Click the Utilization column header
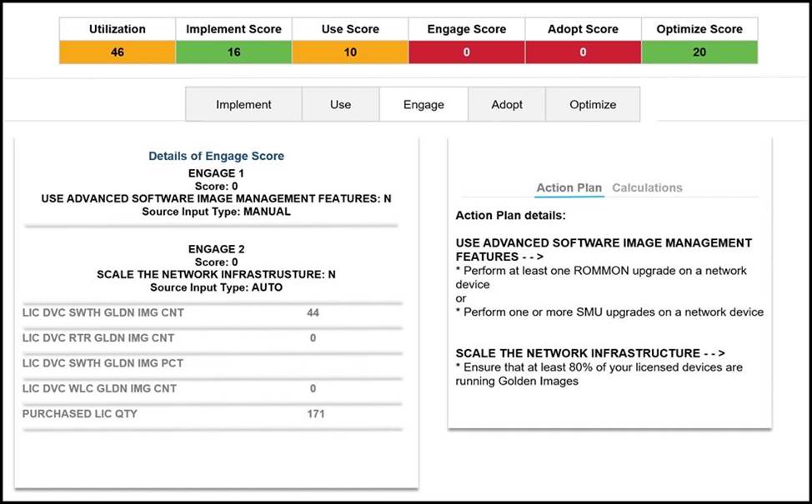Viewport: 812px width, 504px height. point(118,29)
